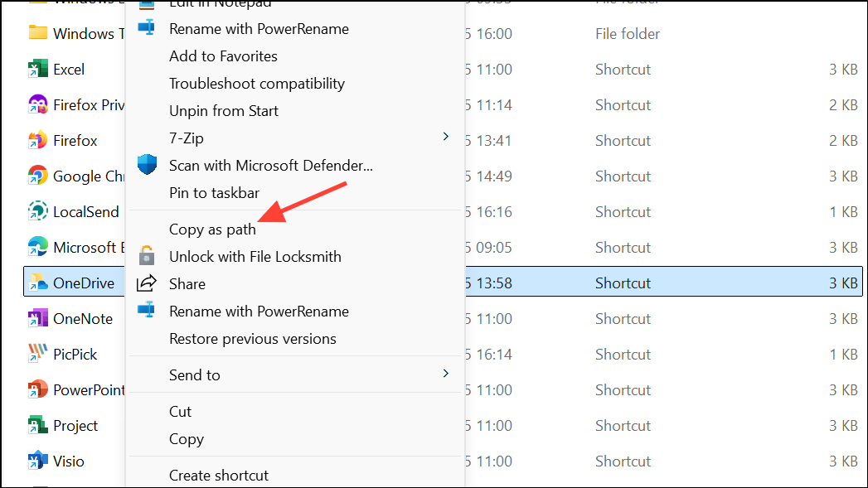
Task: Open Firefox Private browsing shortcut
Action: pyautogui.click(x=80, y=104)
